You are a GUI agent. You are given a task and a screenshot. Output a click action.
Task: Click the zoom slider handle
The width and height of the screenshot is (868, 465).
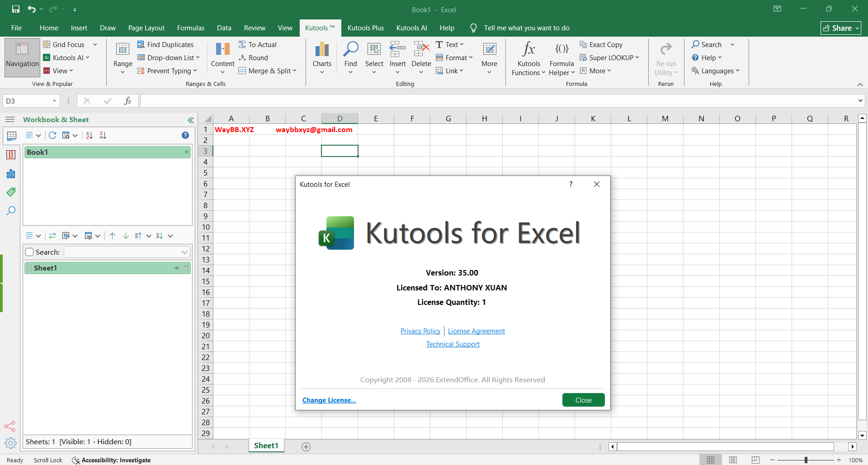point(806,460)
